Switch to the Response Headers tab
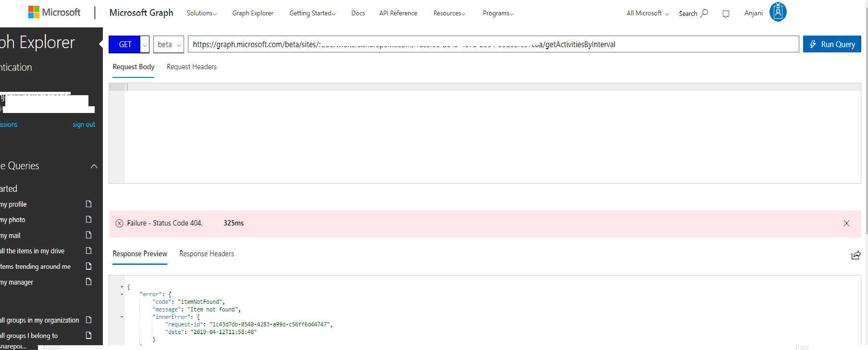Viewport: 868px width, 350px height. pos(207,254)
